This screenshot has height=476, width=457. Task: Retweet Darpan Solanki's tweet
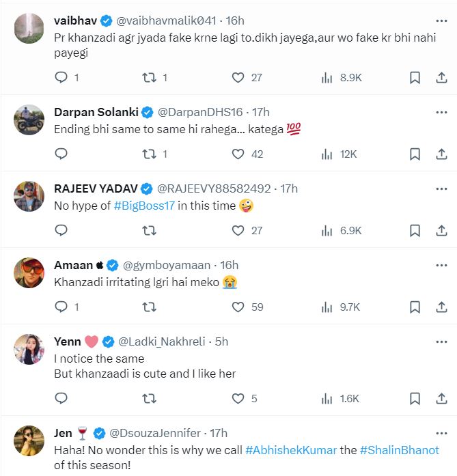point(150,154)
